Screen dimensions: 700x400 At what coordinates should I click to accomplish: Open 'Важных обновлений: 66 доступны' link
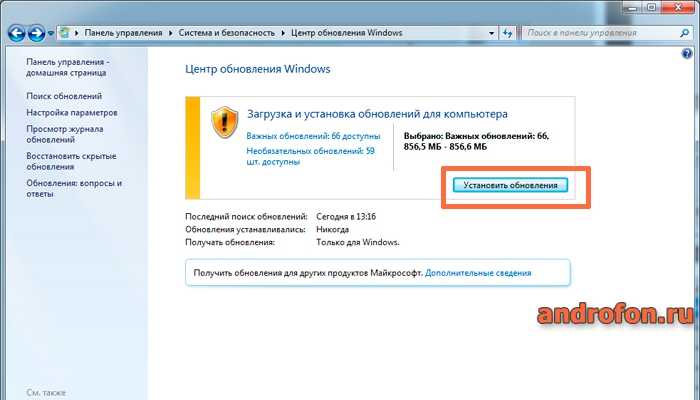(313, 136)
